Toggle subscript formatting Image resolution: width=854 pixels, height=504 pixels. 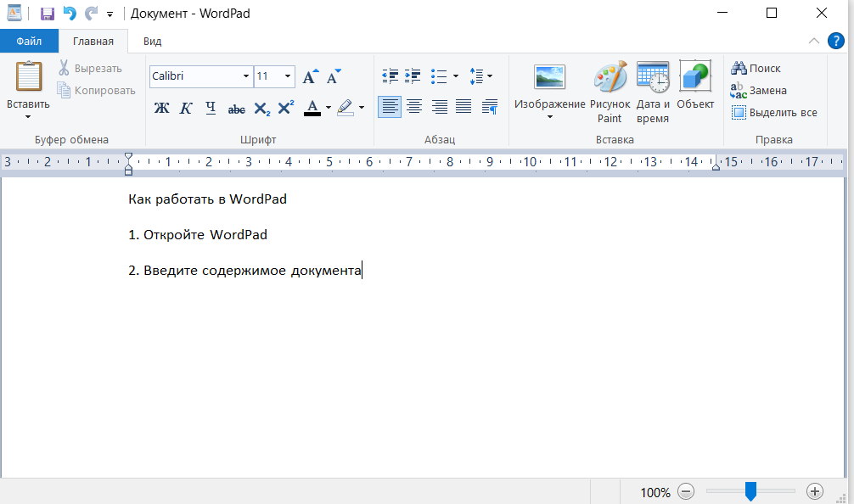pos(262,109)
